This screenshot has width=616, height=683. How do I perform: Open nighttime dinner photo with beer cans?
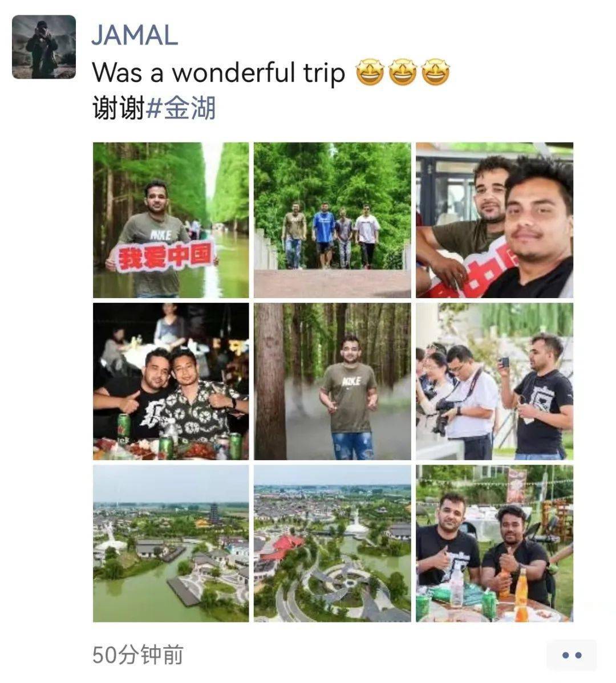pos(171,381)
